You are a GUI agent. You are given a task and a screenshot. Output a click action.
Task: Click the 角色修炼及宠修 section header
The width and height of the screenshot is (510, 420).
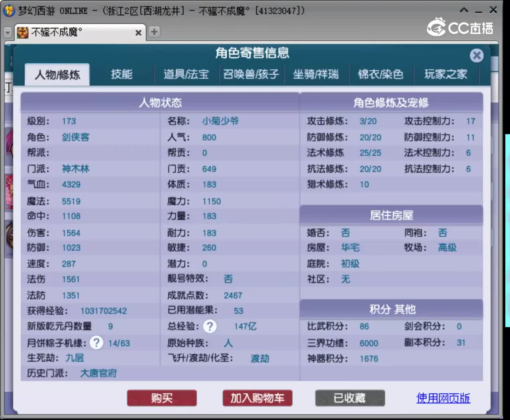click(x=391, y=103)
